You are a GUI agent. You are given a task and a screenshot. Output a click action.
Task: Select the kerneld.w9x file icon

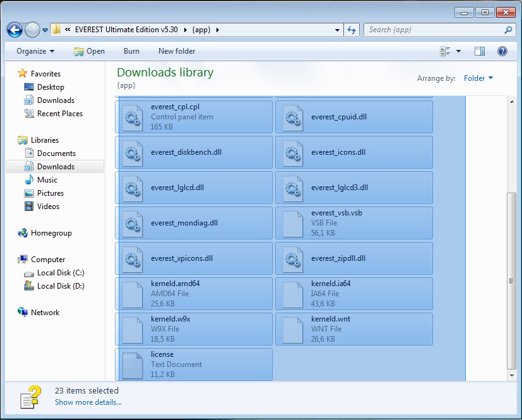pyautogui.click(x=133, y=330)
